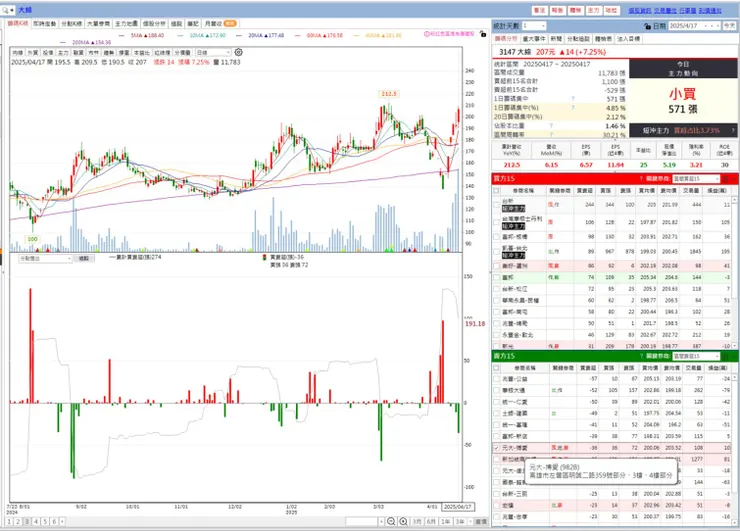The height and width of the screenshot is (531, 740).
Task: Go to chart page 5
Action: click(45, 522)
